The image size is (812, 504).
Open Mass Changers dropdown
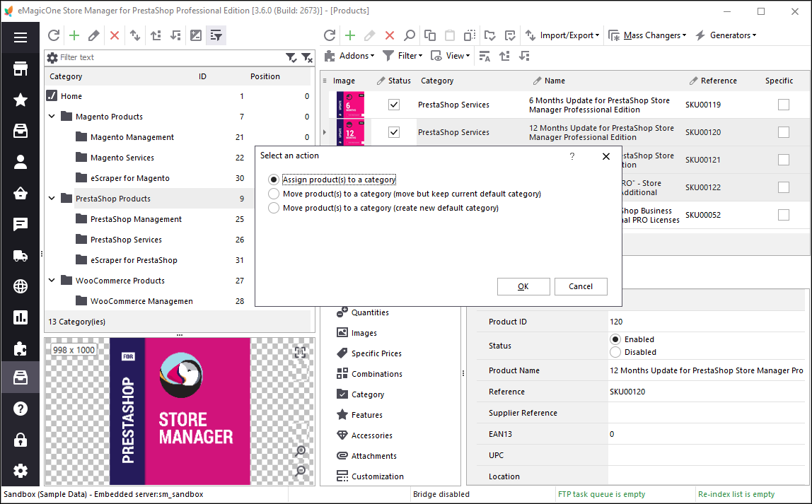[647, 35]
